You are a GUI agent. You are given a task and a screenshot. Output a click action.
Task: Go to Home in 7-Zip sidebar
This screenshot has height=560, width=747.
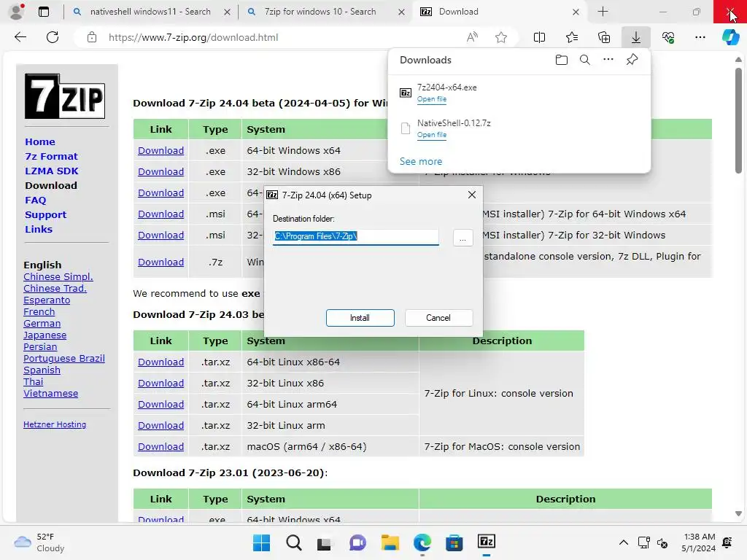pos(40,142)
